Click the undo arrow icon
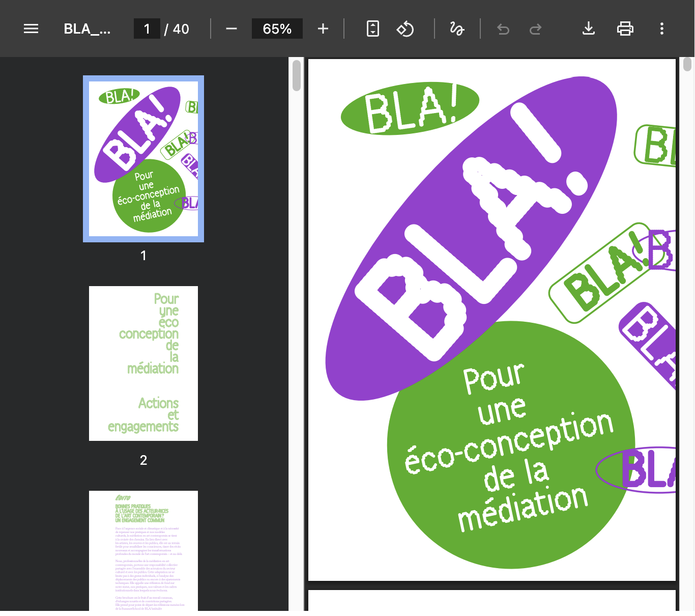The image size is (695, 616). 503,29
